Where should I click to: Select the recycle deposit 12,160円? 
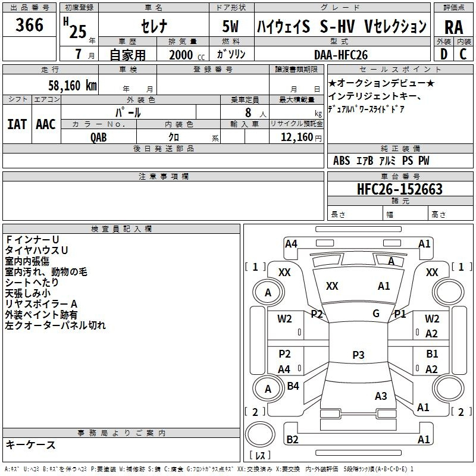(x=301, y=137)
